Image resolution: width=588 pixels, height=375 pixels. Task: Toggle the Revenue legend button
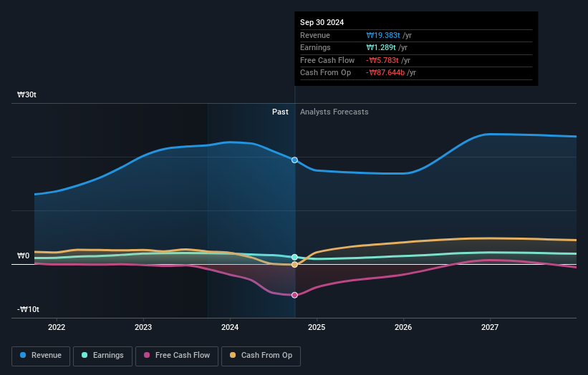click(41, 356)
